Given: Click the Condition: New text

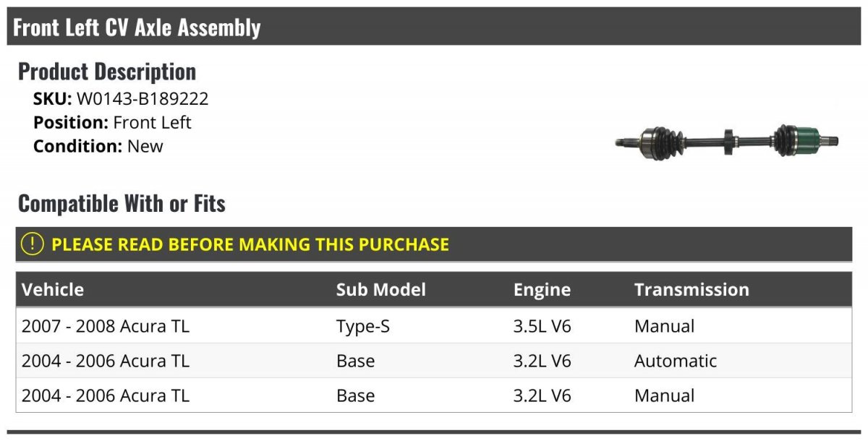Looking at the screenshot, I should 98,146.
